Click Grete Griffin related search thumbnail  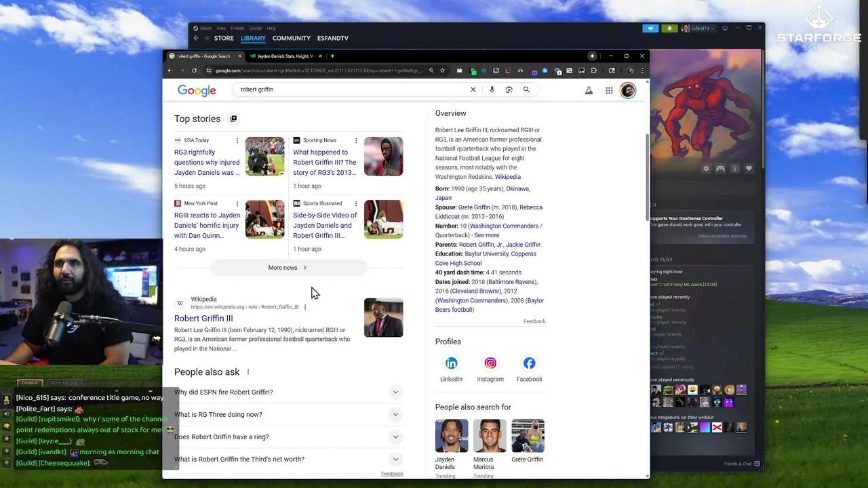click(x=528, y=436)
